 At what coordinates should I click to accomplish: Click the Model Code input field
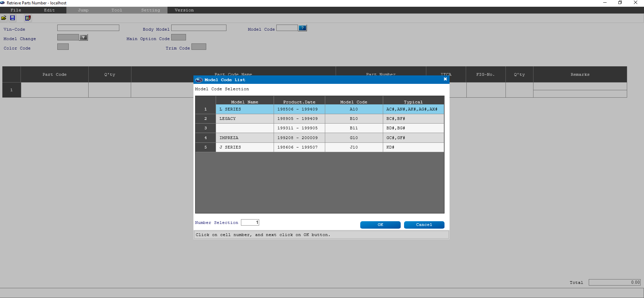(287, 28)
